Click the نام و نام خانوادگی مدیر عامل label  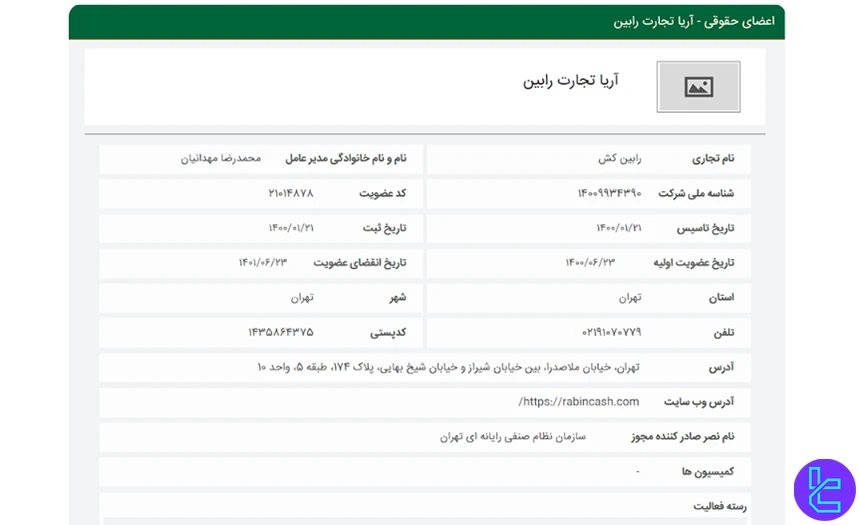[x=346, y=159]
